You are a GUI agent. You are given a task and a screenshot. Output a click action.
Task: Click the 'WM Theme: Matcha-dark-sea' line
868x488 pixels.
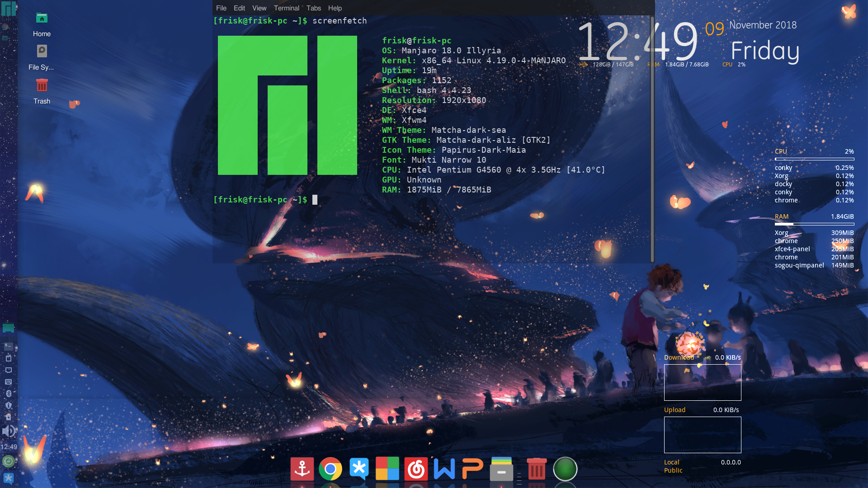click(444, 130)
